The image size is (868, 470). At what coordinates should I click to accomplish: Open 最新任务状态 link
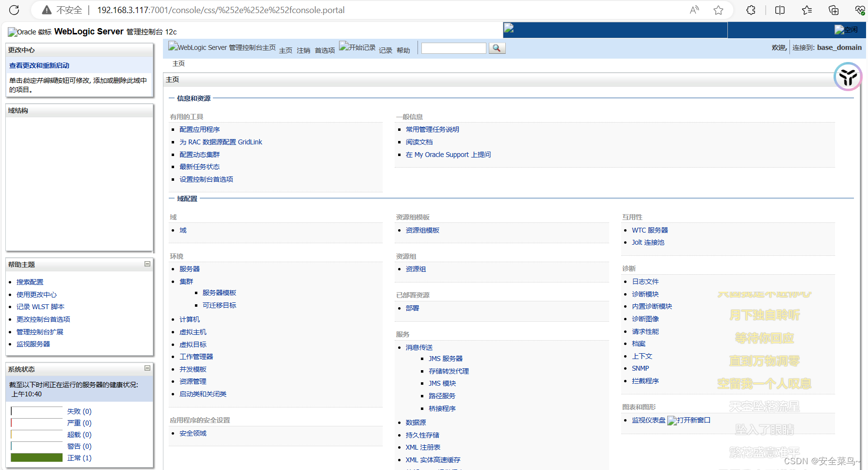(x=199, y=167)
